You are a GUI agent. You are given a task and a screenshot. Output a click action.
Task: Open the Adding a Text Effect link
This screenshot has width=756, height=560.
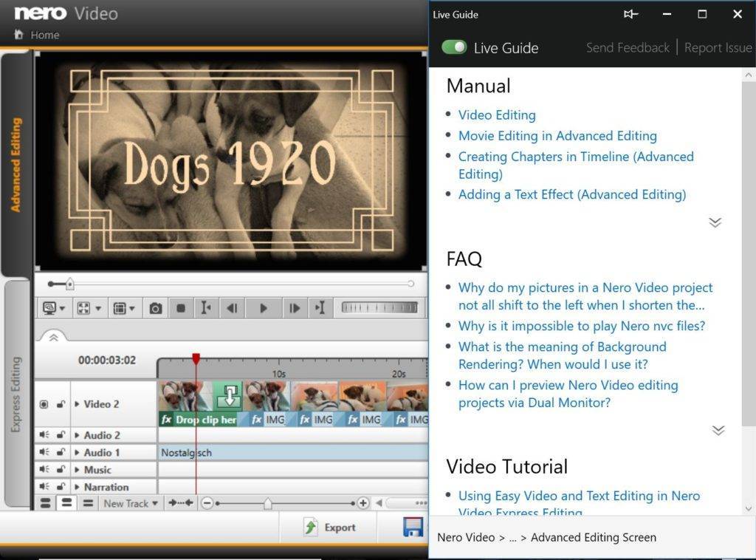(571, 194)
